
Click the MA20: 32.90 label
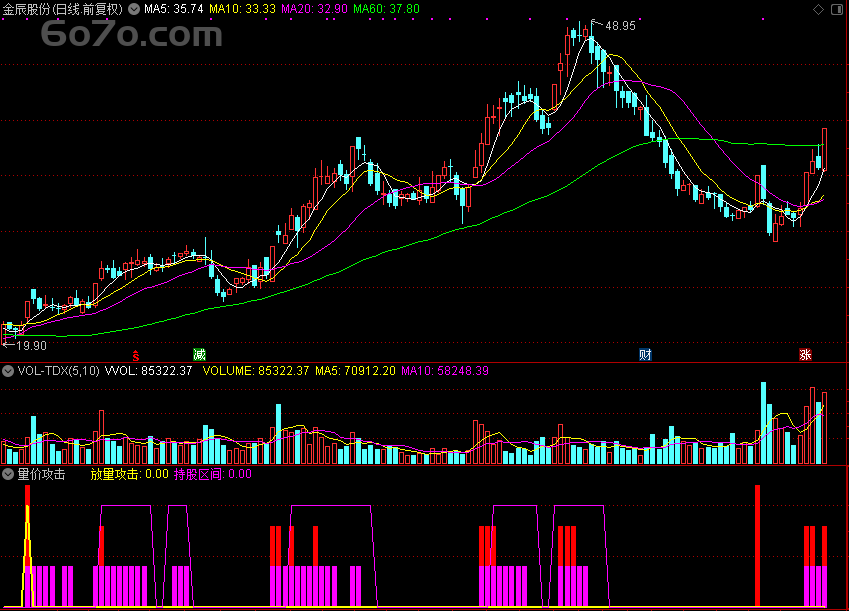click(x=314, y=9)
